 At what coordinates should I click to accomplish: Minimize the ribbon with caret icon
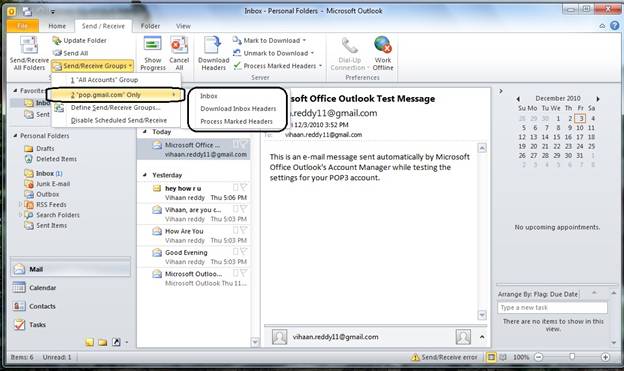(602, 26)
